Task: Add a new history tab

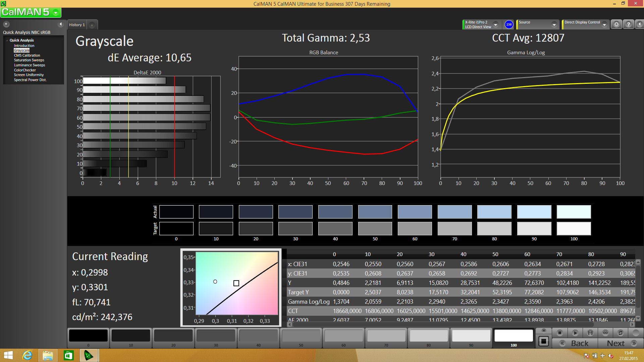Action: [x=92, y=25]
